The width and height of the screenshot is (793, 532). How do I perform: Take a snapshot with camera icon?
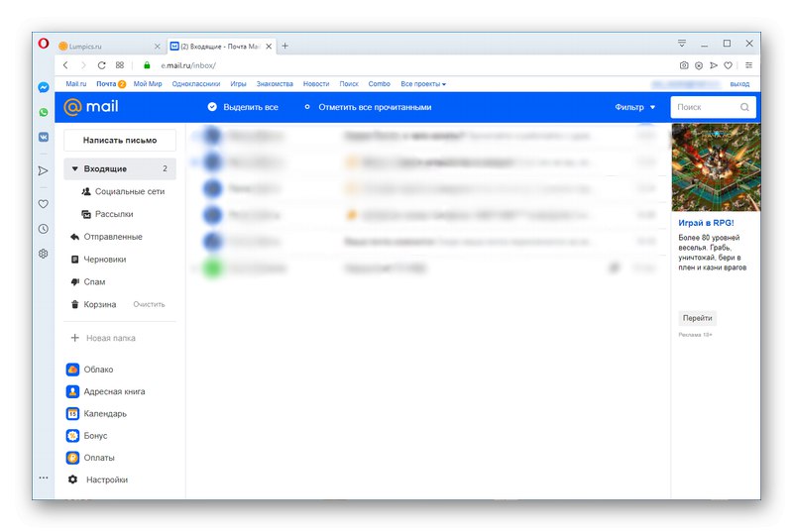coord(684,65)
